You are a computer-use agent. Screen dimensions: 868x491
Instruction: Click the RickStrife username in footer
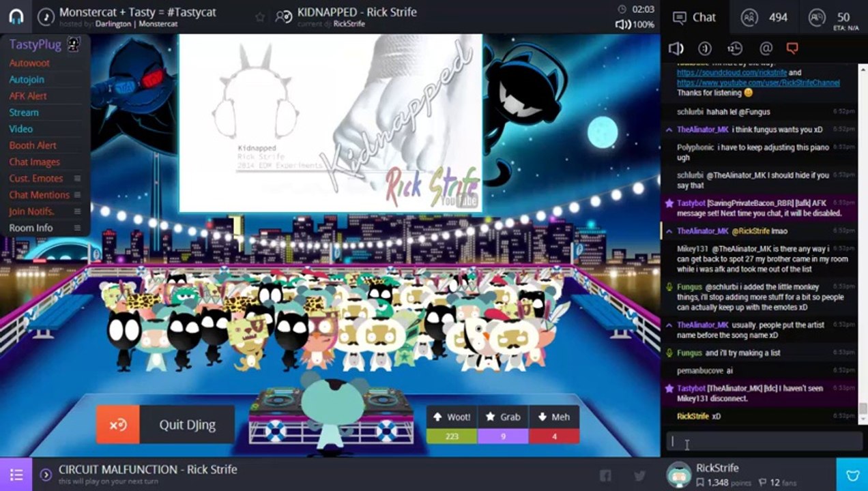717,468
